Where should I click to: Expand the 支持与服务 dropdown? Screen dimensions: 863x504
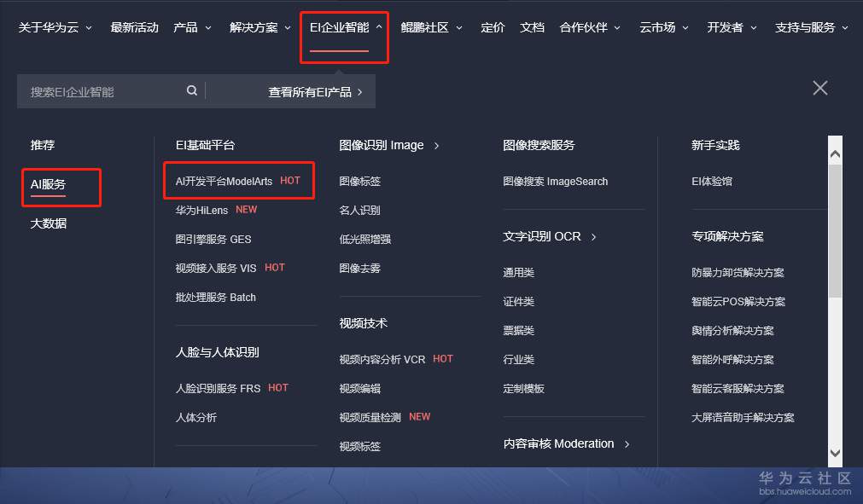[811, 27]
